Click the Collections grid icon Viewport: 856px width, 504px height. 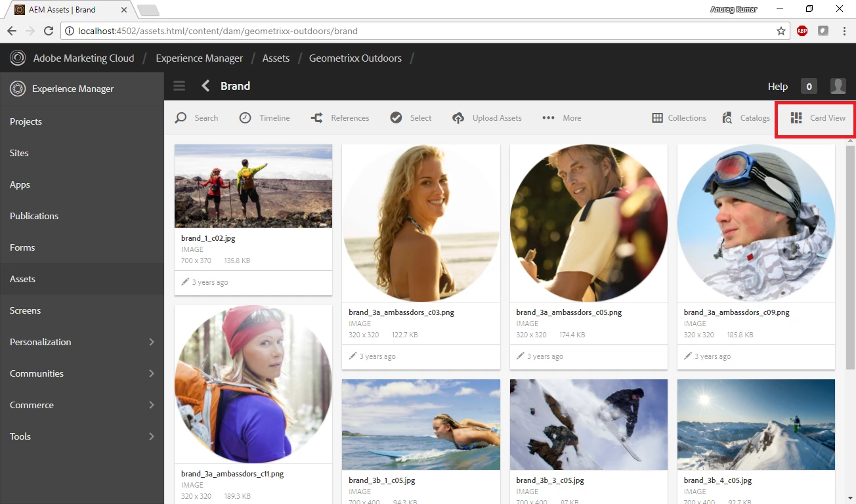point(657,118)
